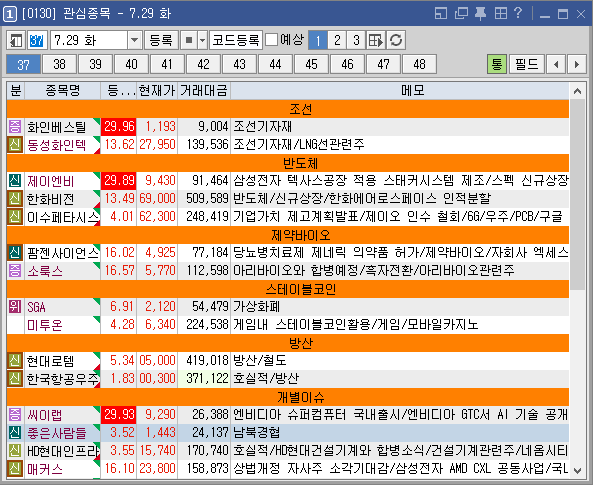Screen dimensions: 593x485
Task: Click the 신 badge icon beside 좋은사람들
Action: pos(15,432)
